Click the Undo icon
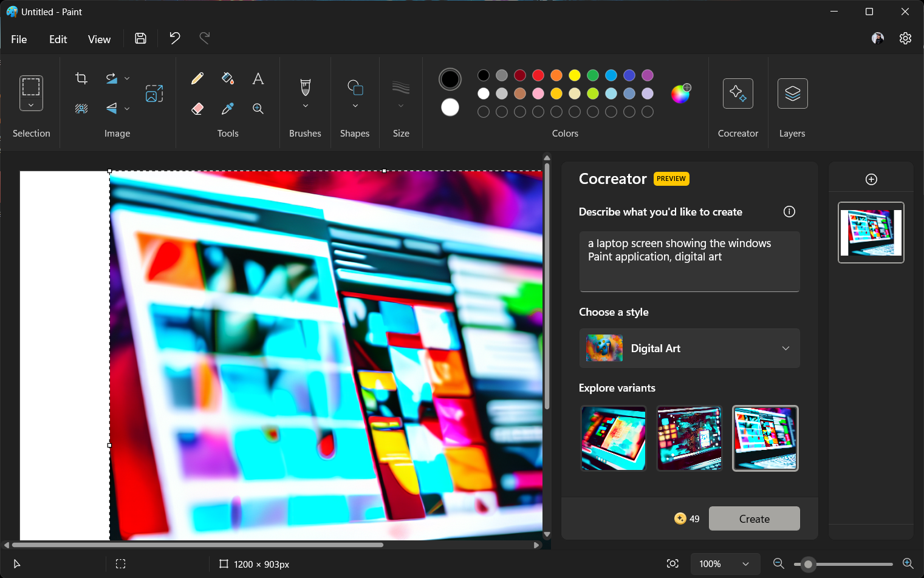924x578 pixels. 174,38
